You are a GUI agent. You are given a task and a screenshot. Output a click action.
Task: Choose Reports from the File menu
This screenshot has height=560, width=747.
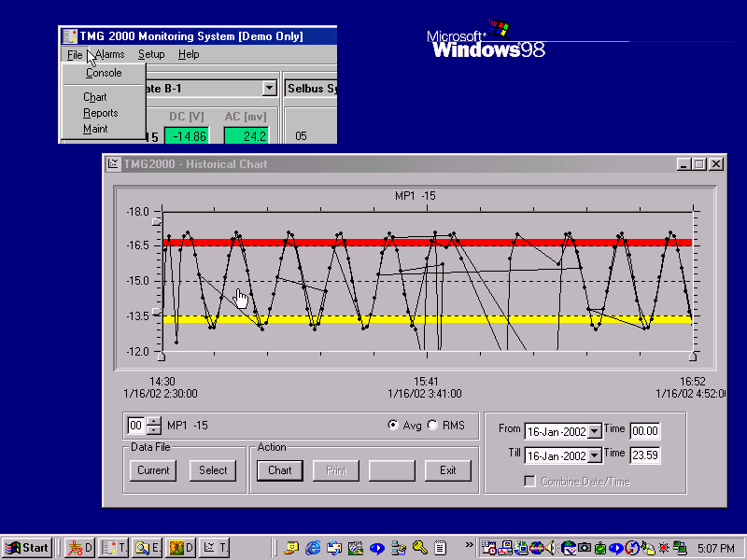point(100,113)
